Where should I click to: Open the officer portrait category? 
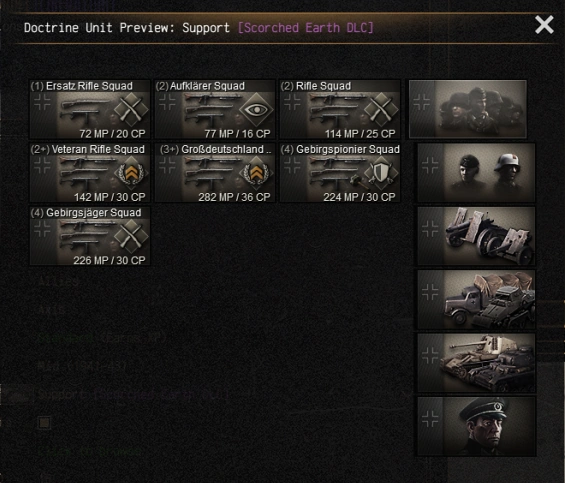[x=476, y=426]
